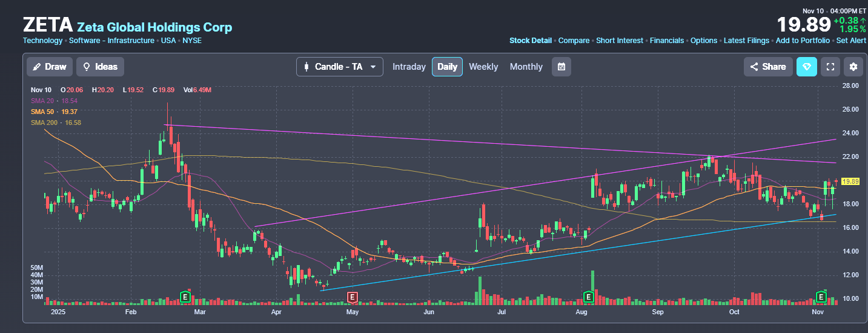Image resolution: width=868 pixels, height=333 pixels.
Task: Click Add to Portfolio
Action: [x=803, y=41]
